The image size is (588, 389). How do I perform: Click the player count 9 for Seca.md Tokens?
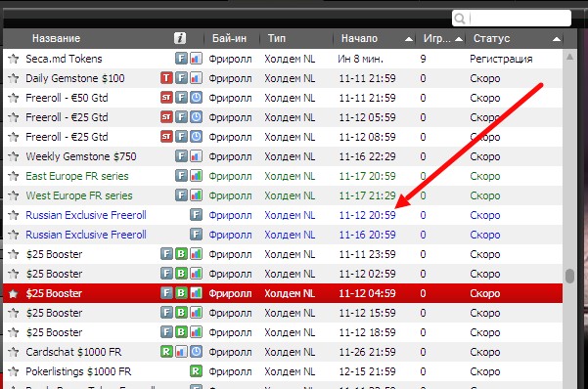423,59
